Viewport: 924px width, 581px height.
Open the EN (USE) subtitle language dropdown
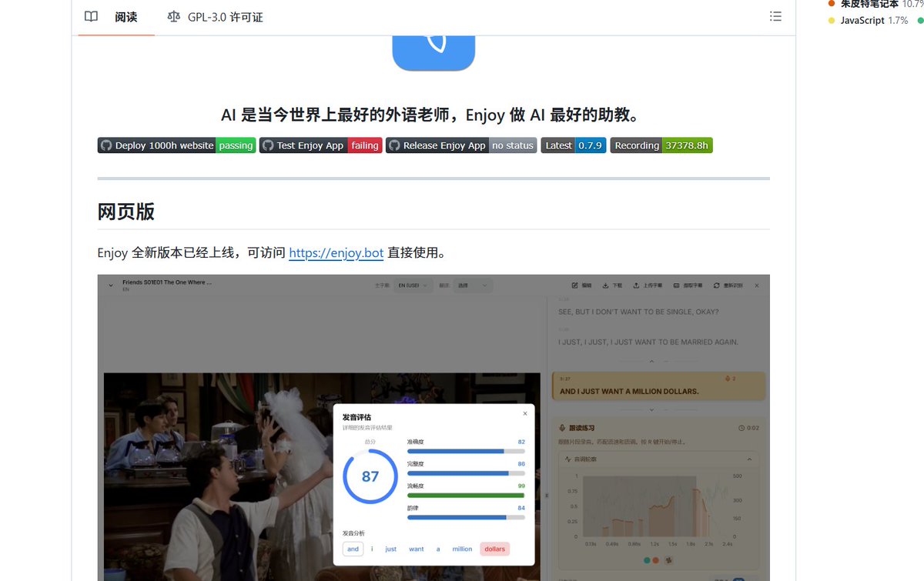pyautogui.click(x=412, y=285)
